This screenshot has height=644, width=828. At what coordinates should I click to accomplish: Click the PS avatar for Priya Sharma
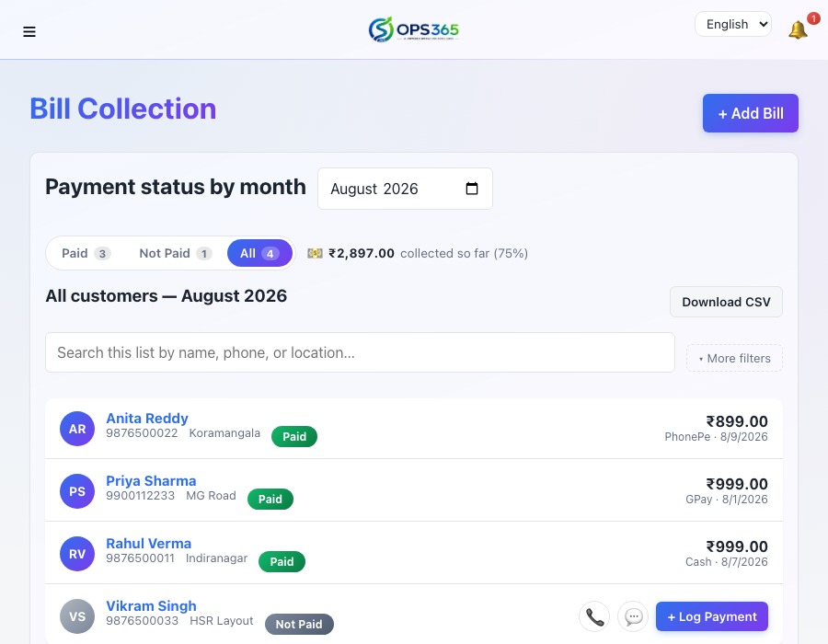[x=77, y=491]
